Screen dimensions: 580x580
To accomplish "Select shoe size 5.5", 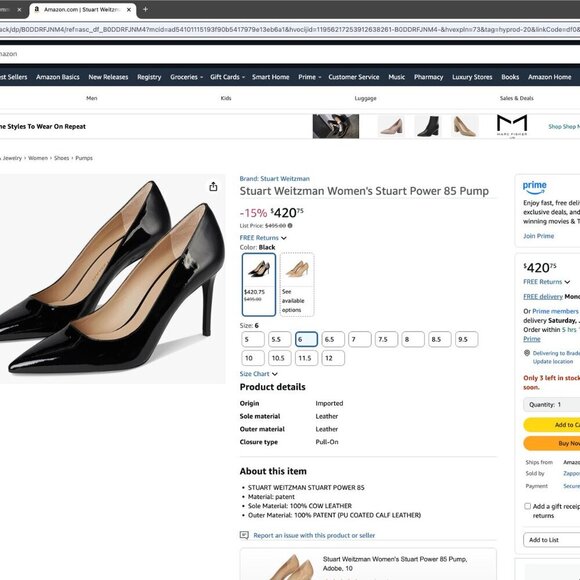I will [x=279, y=339].
